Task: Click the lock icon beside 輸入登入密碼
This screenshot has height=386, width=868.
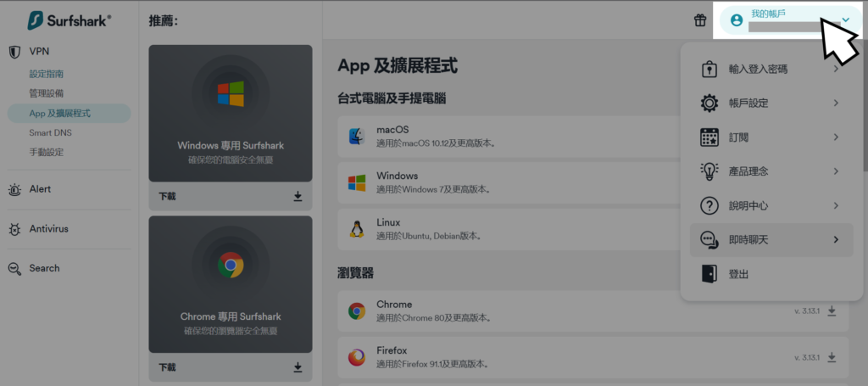Action: (x=709, y=70)
